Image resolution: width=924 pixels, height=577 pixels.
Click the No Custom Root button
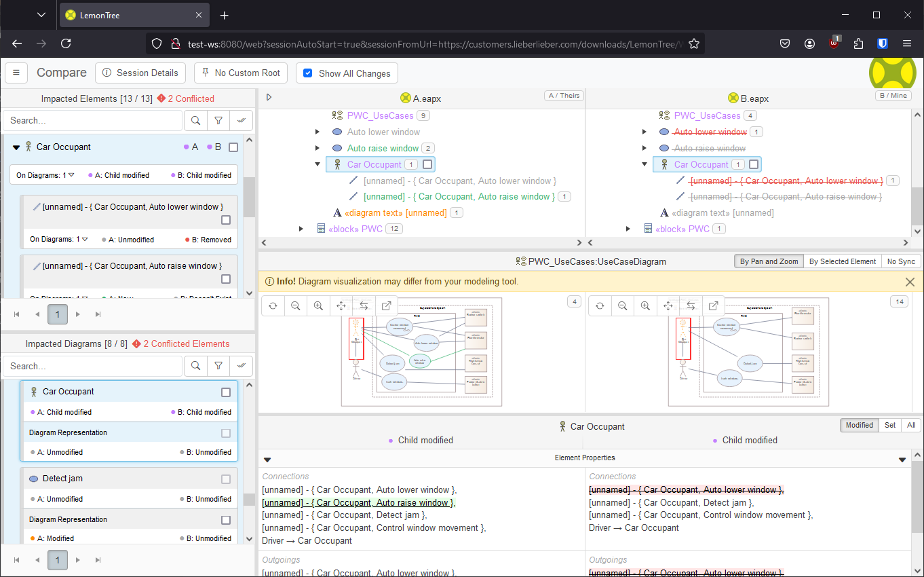point(241,73)
